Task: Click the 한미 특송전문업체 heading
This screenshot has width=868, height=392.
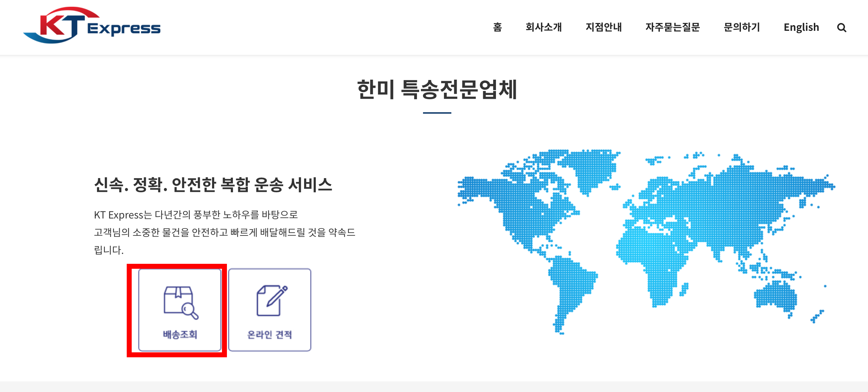Action: [437, 90]
